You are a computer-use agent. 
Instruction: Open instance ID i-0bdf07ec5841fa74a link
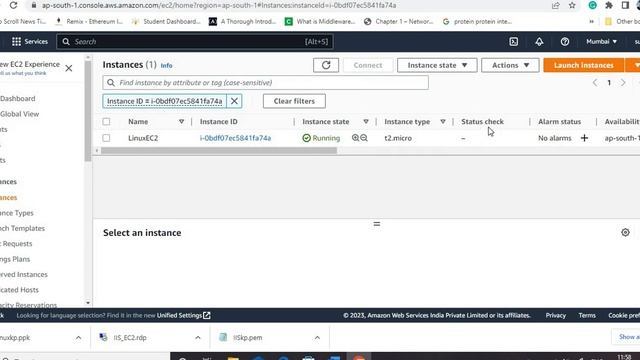point(235,138)
